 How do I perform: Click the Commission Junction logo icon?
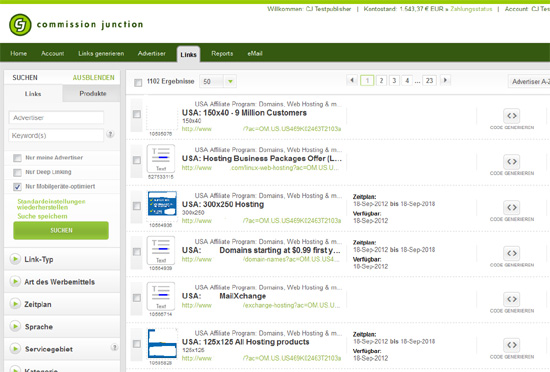click(x=20, y=25)
